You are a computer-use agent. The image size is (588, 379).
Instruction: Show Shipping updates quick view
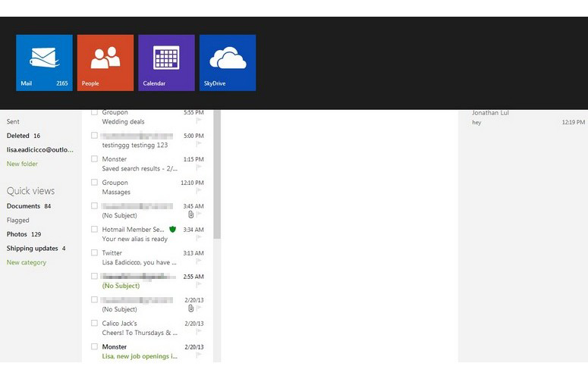[x=36, y=249]
